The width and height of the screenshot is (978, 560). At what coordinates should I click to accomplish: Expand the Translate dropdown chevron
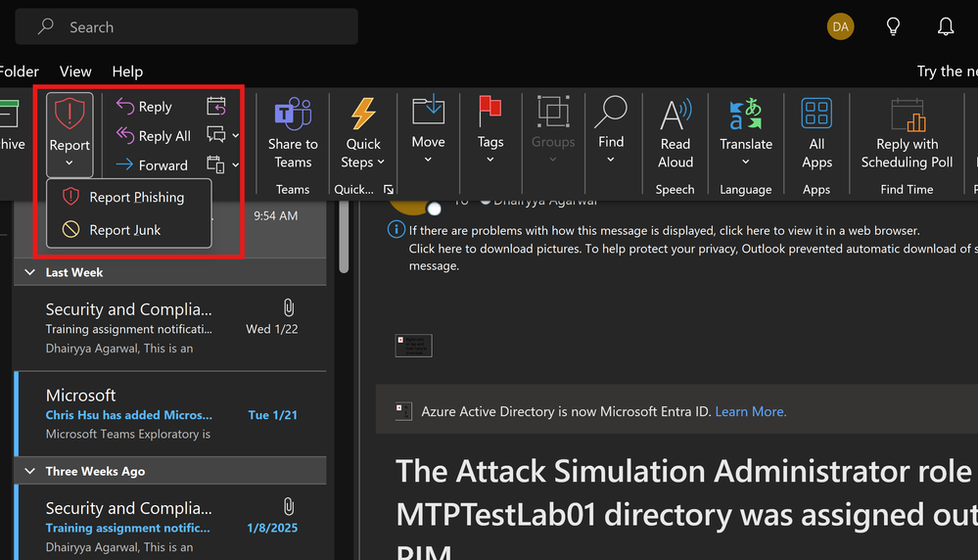pyautogui.click(x=745, y=163)
